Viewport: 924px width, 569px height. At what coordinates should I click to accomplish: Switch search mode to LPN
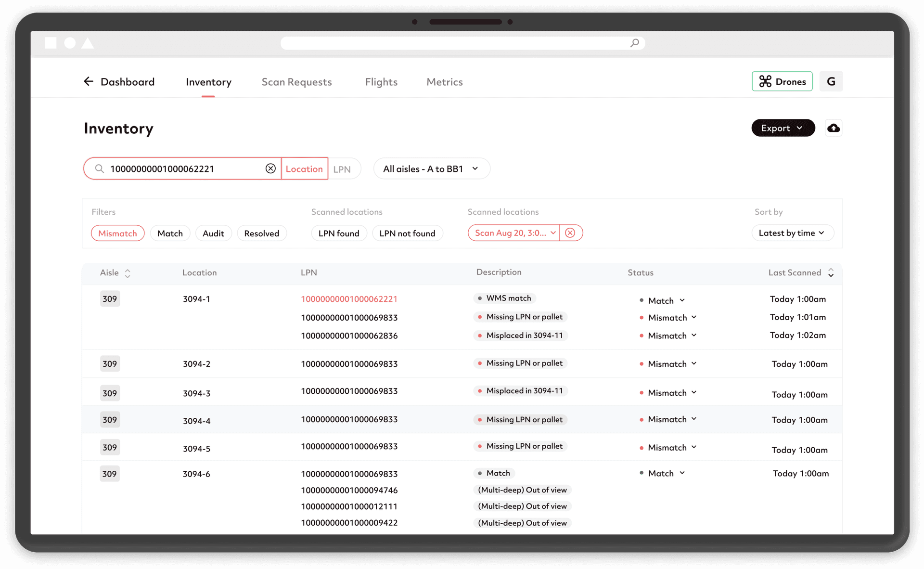pos(342,169)
